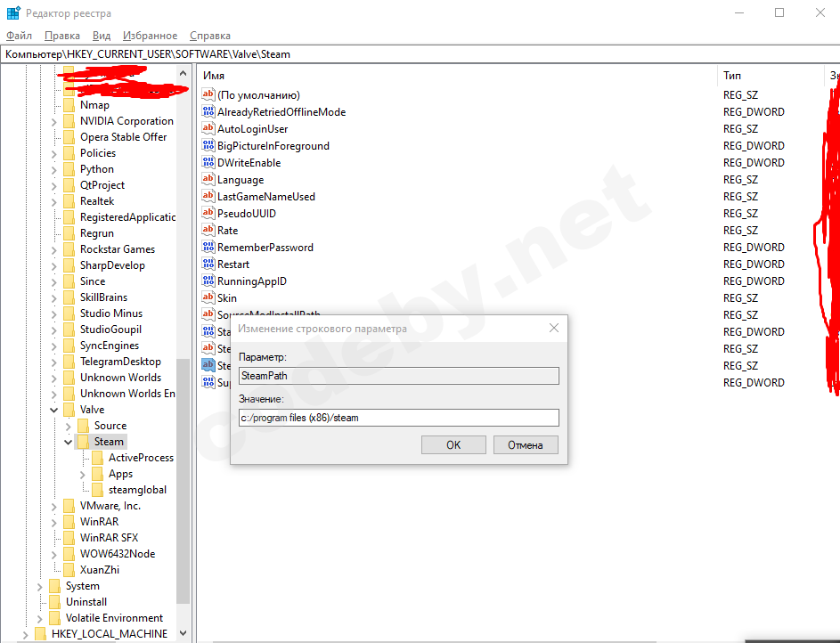Select the RememberPassword value name
This screenshot has height=643, width=840.
click(x=265, y=248)
